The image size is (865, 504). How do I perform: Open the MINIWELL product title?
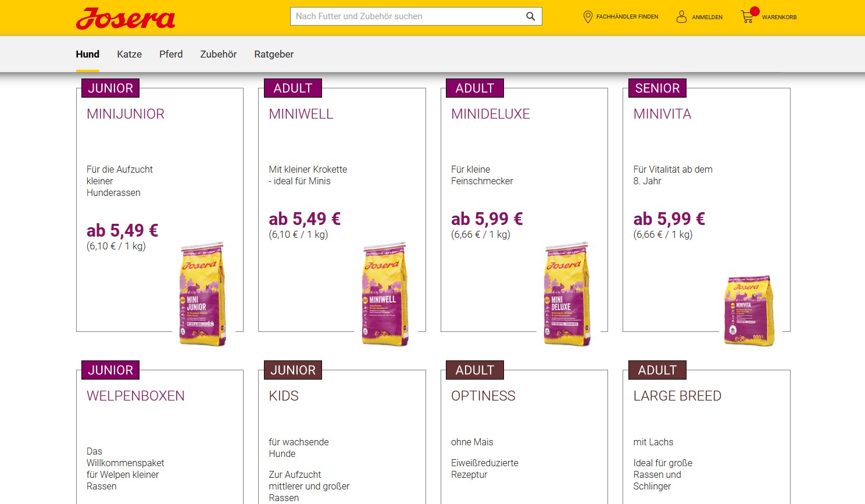point(301,114)
